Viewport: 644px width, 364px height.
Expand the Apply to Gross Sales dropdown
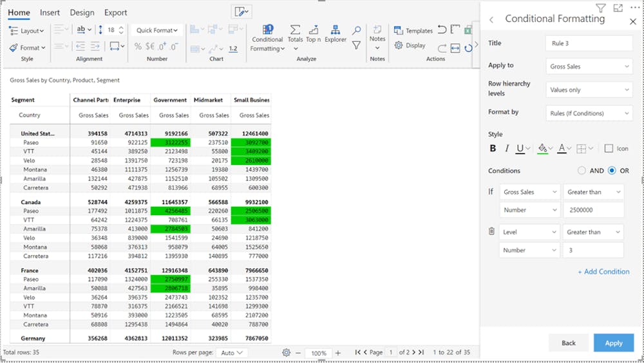[x=589, y=66]
